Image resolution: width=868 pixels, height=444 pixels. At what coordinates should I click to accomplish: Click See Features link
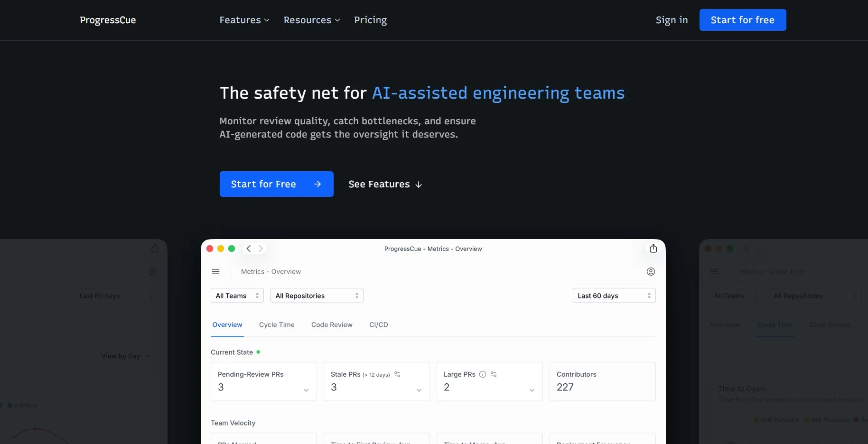385,184
